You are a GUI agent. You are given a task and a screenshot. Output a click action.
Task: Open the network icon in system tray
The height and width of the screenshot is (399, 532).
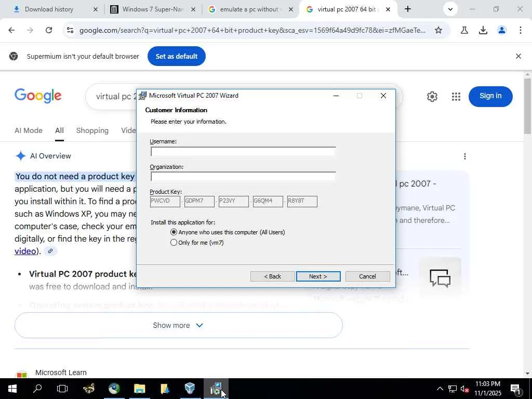click(453, 389)
